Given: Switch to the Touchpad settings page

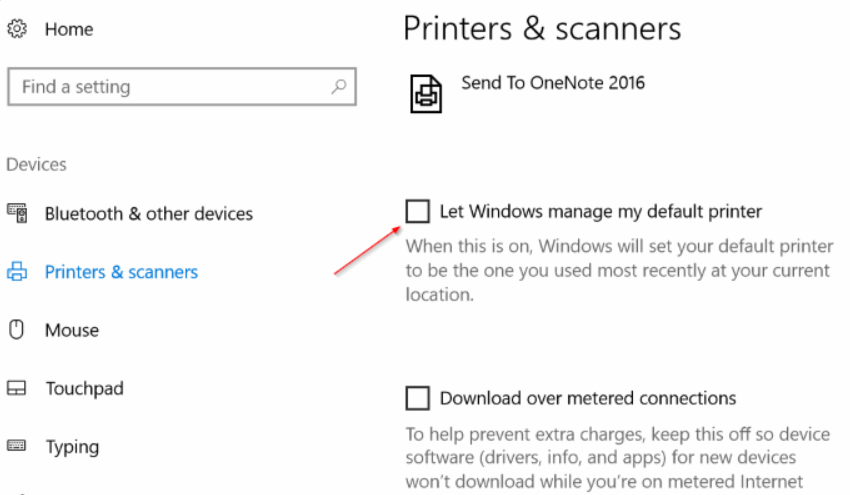Looking at the screenshot, I should tap(84, 388).
